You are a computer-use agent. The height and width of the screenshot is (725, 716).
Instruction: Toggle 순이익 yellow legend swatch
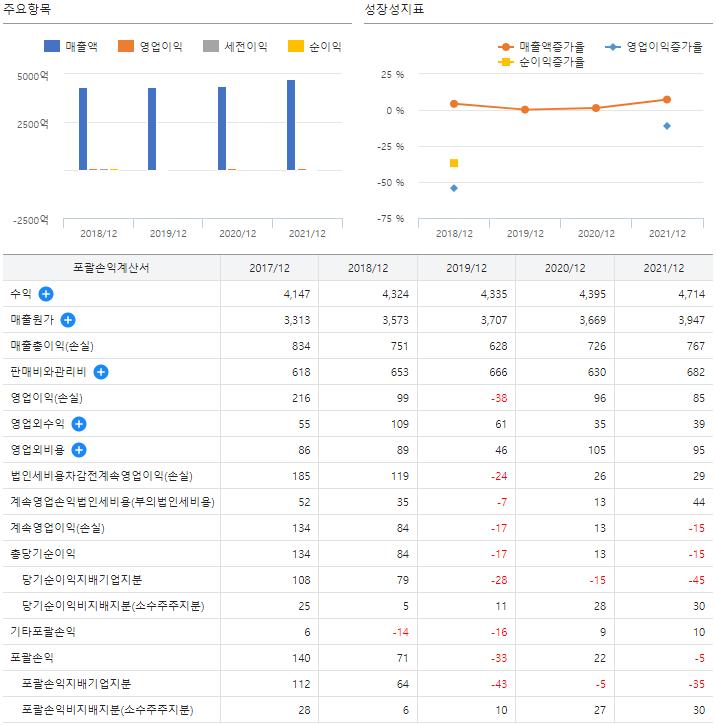point(296,46)
